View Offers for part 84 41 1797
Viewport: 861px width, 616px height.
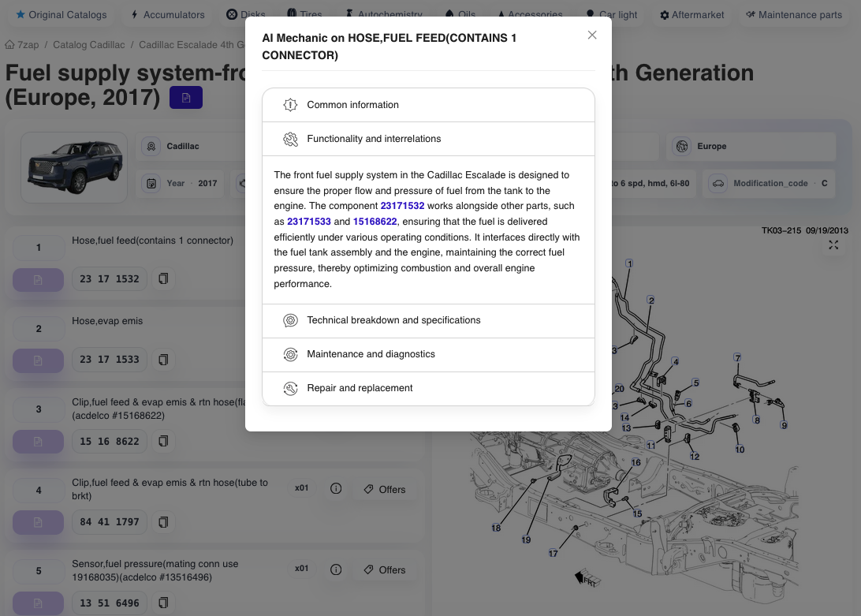click(385, 489)
